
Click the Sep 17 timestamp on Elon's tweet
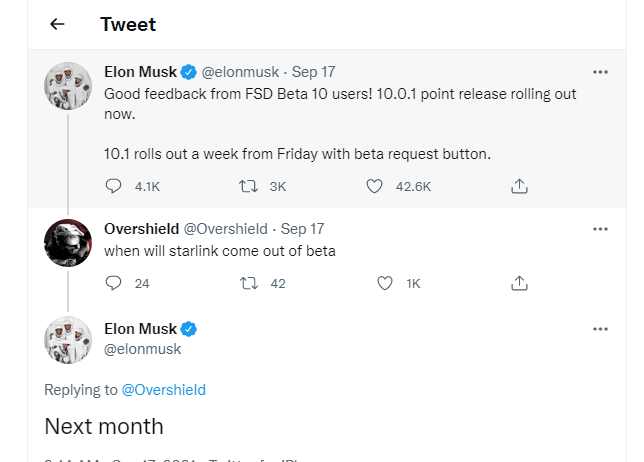click(x=314, y=72)
